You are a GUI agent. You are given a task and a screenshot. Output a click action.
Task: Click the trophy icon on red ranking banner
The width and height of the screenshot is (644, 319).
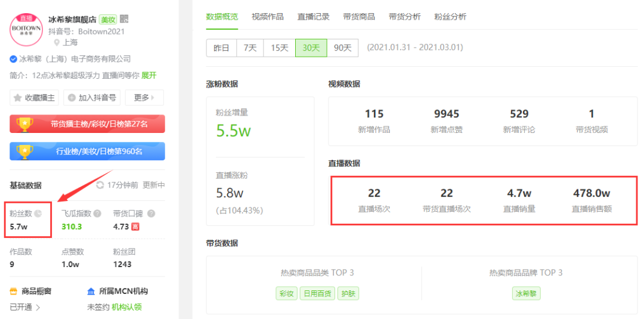[24, 123]
